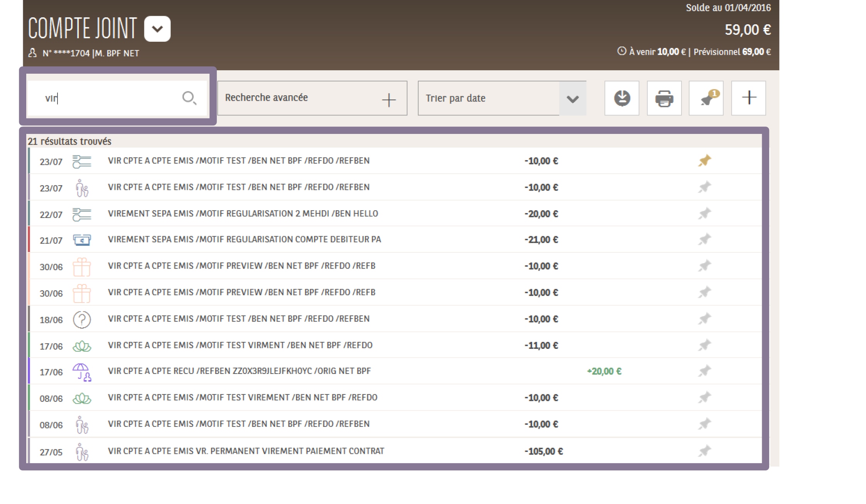866x504 pixels.
Task: Open the Compte Joint account dropdown
Action: pyautogui.click(x=157, y=29)
